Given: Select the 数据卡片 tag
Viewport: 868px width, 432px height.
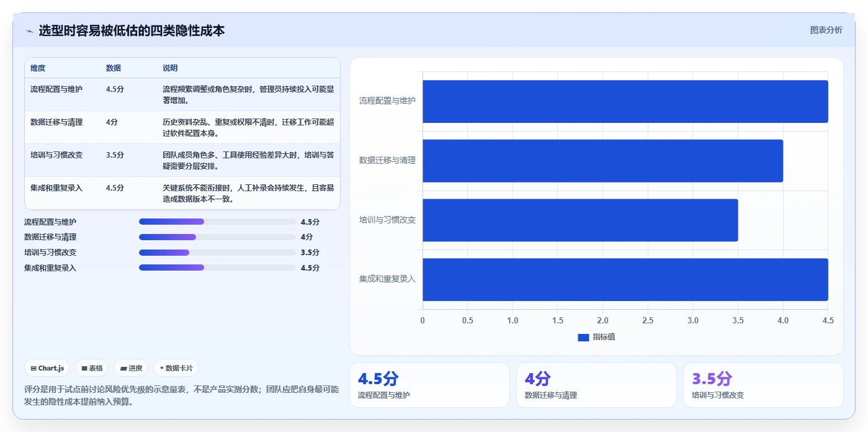Looking at the screenshot, I should point(176,368).
